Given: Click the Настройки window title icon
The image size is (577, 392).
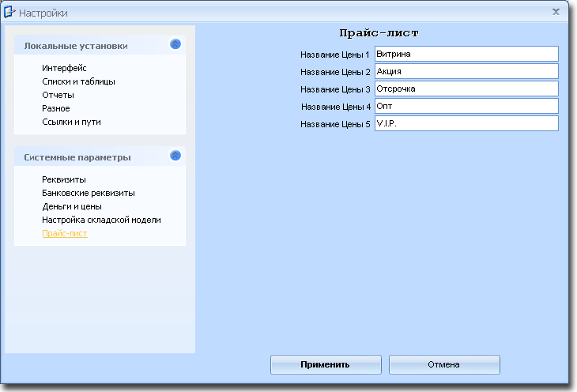Looking at the screenshot, I should coord(9,12).
